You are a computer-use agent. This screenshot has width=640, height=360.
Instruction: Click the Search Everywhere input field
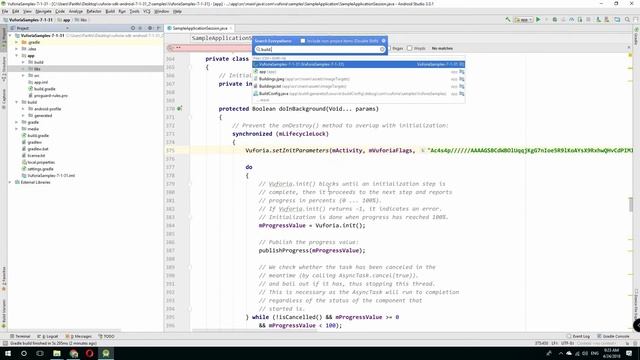320,49
